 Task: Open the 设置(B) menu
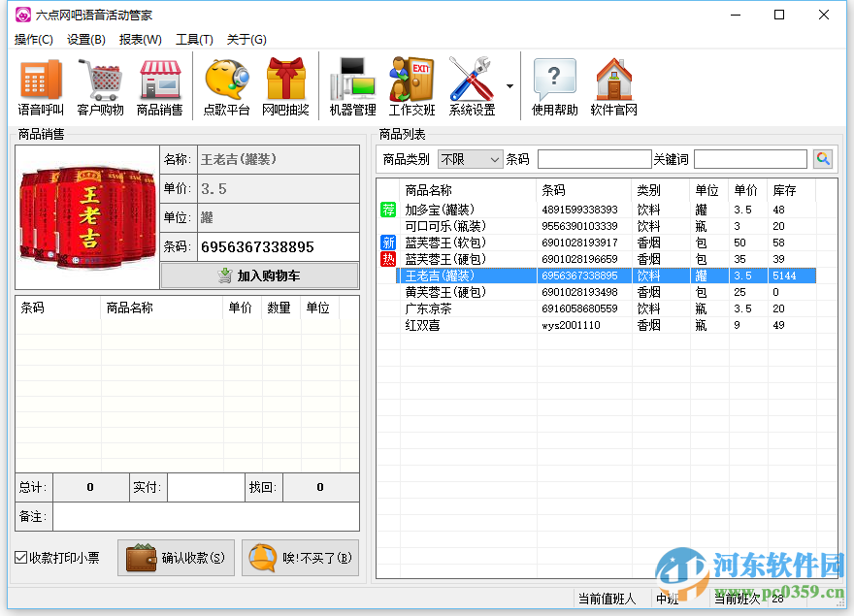[85, 40]
